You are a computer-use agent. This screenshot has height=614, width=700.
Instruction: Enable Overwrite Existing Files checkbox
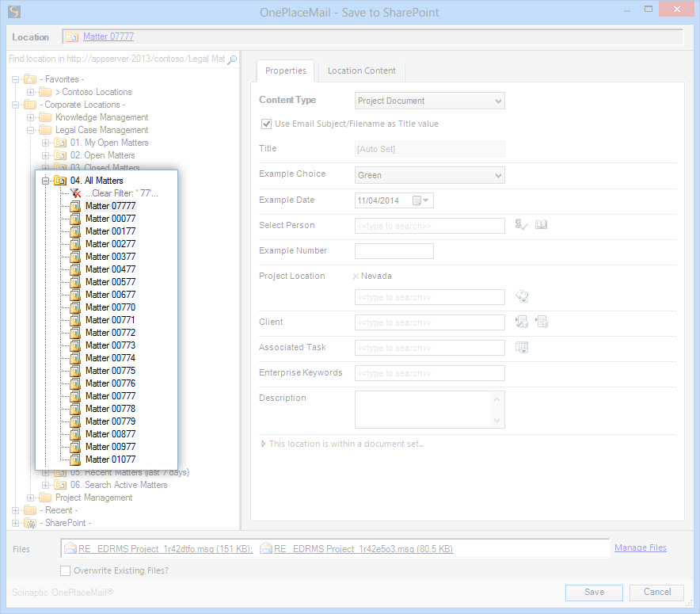point(65,570)
